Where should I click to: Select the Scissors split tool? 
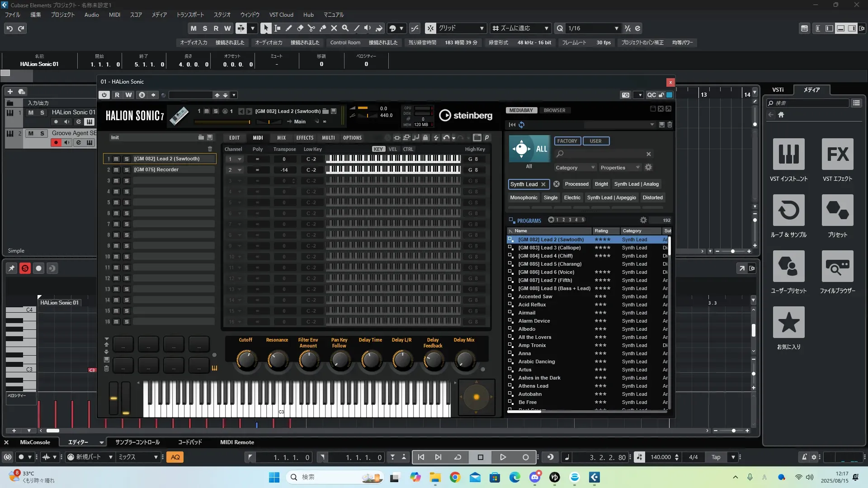point(311,28)
